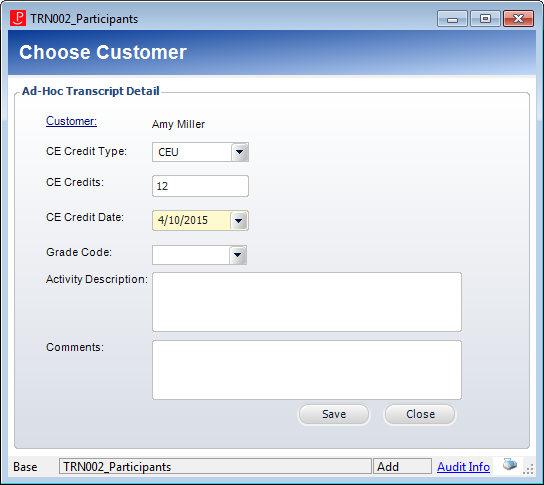Click the Save button

pyautogui.click(x=334, y=414)
